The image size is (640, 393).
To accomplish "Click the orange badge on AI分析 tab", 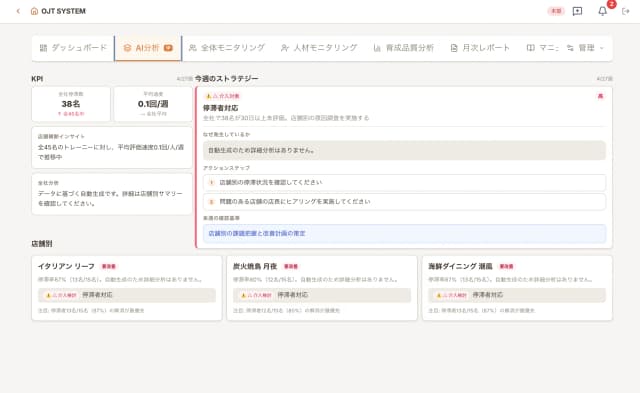I will (168, 48).
